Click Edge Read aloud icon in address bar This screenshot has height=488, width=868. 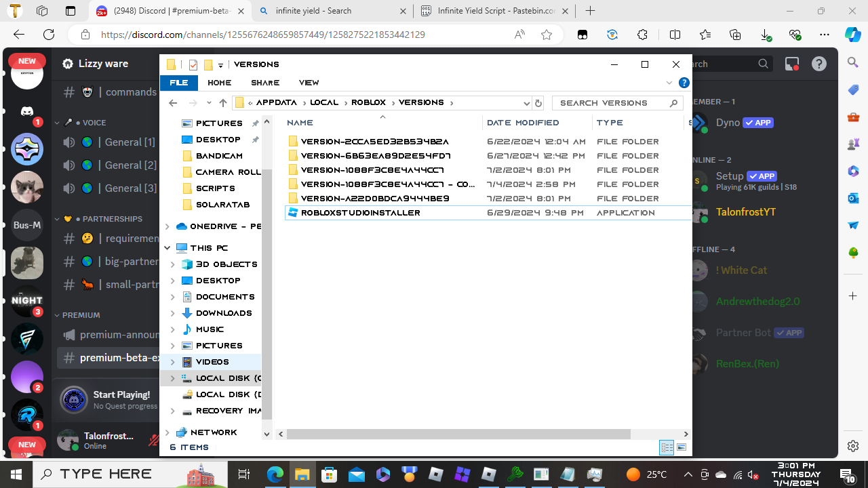click(x=519, y=35)
